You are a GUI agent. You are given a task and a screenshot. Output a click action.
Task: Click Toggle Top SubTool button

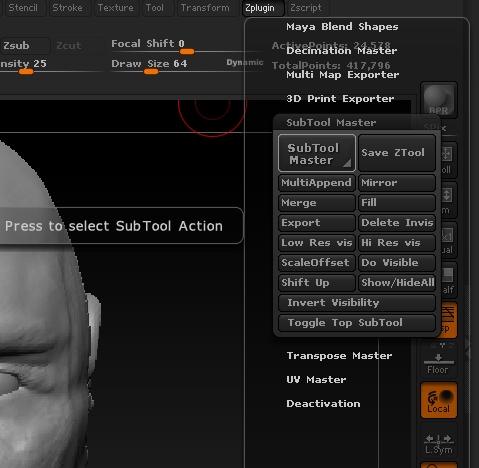tap(357, 323)
